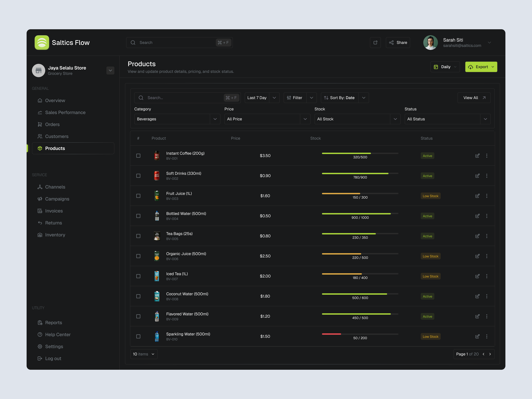Open the three-dot menu for Sparkling Water
532x399 pixels.
[x=487, y=336]
